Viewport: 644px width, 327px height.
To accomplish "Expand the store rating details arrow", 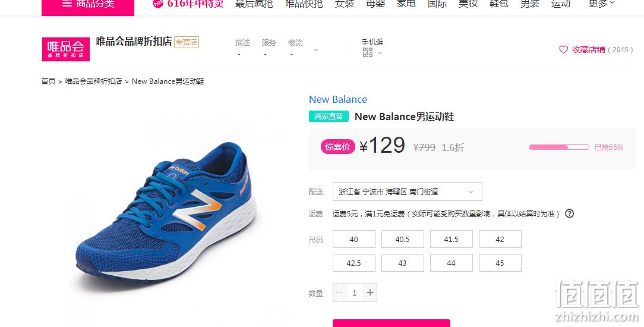I will [315, 51].
